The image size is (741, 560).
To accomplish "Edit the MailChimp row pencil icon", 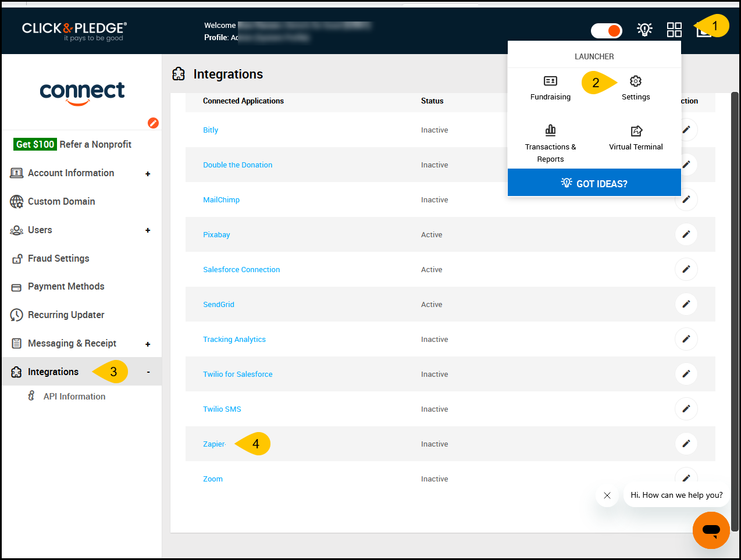I will point(686,199).
